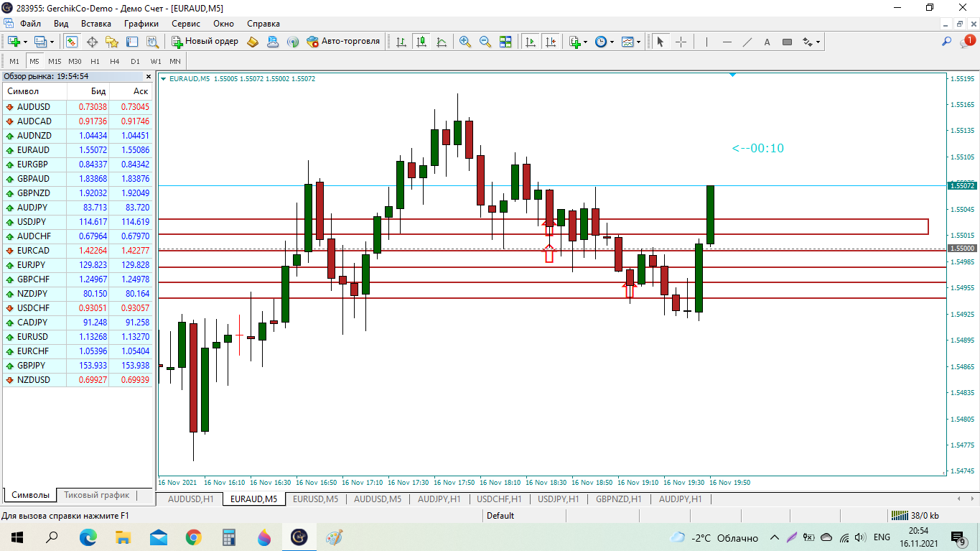Select the horizontal line drawing tool
The width and height of the screenshot is (980, 551).
[727, 42]
